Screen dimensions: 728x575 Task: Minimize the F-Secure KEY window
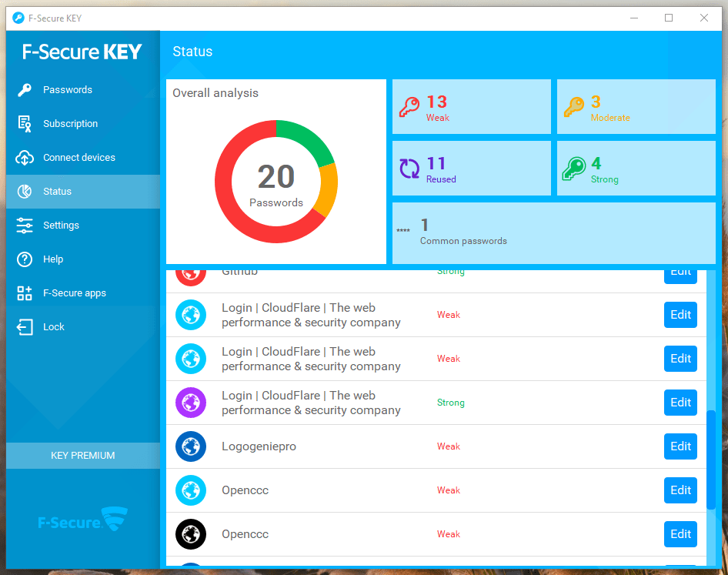634,18
